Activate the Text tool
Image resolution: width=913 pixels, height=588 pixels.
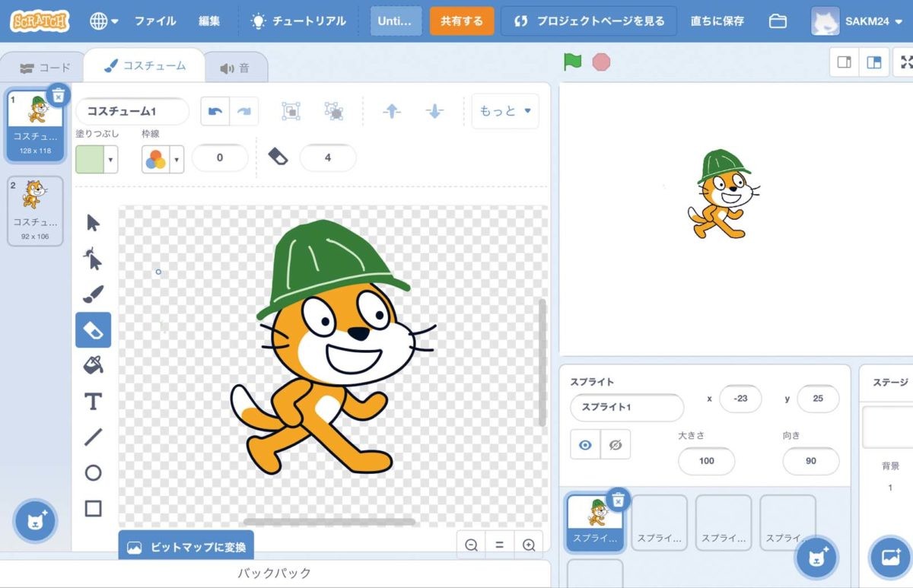pyautogui.click(x=93, y=402)
